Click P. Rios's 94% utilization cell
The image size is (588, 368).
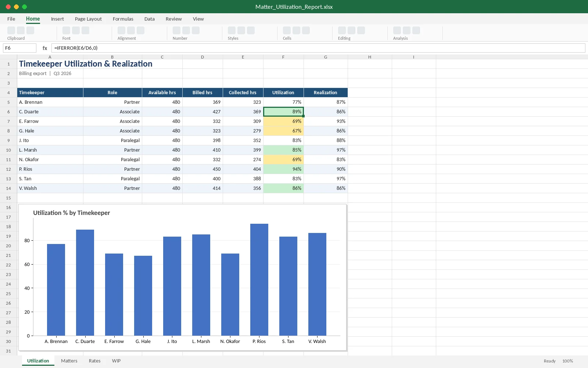click(283, 169)
